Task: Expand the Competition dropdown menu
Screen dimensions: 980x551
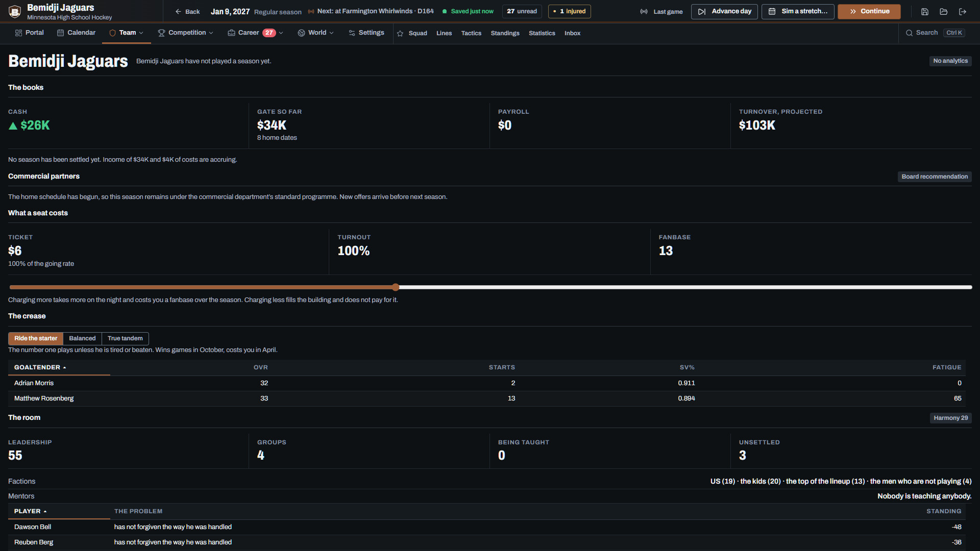Action: tap(185, 33)
